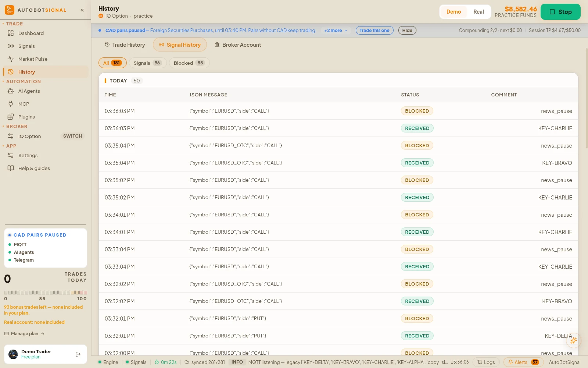Click the Engine status indicator
588x368 pixels.
108,362
